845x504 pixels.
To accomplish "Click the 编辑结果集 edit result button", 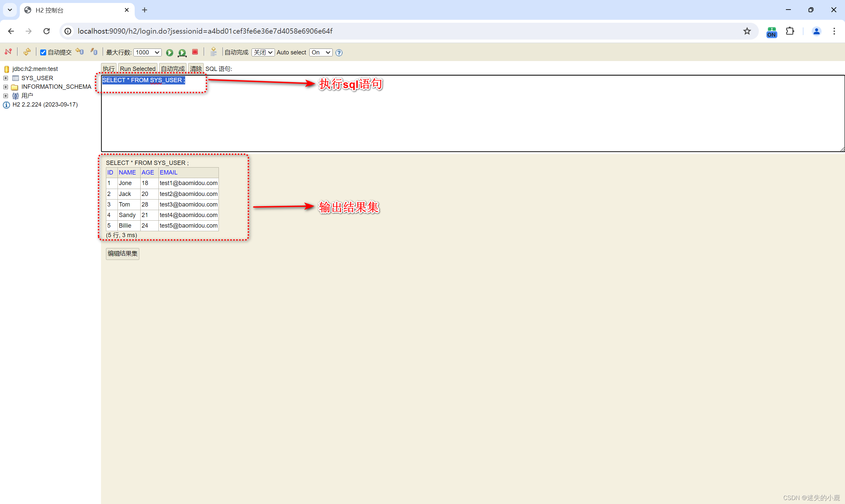I will click(x=123, y=253).
